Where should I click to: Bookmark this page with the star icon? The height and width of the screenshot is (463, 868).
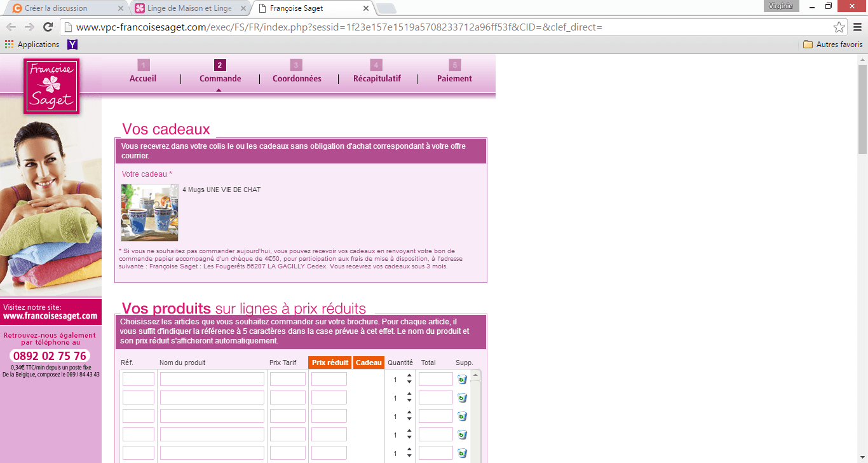point(839,27)
